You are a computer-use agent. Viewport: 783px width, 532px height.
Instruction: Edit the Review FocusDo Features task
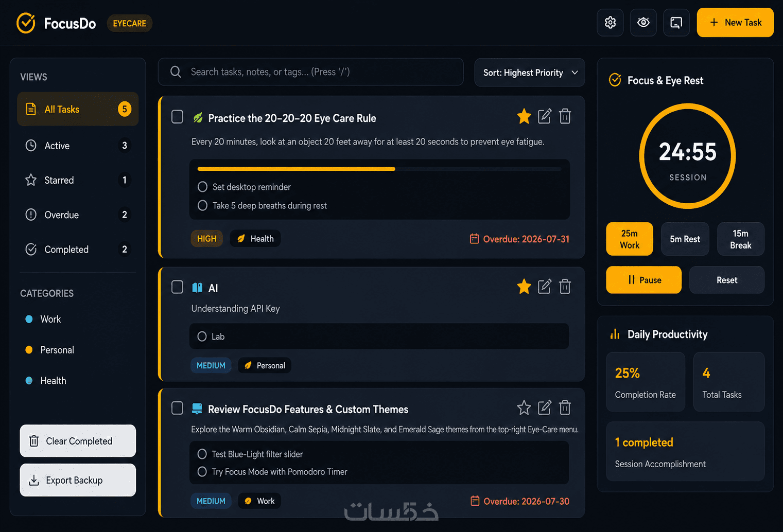click(545, 408)
